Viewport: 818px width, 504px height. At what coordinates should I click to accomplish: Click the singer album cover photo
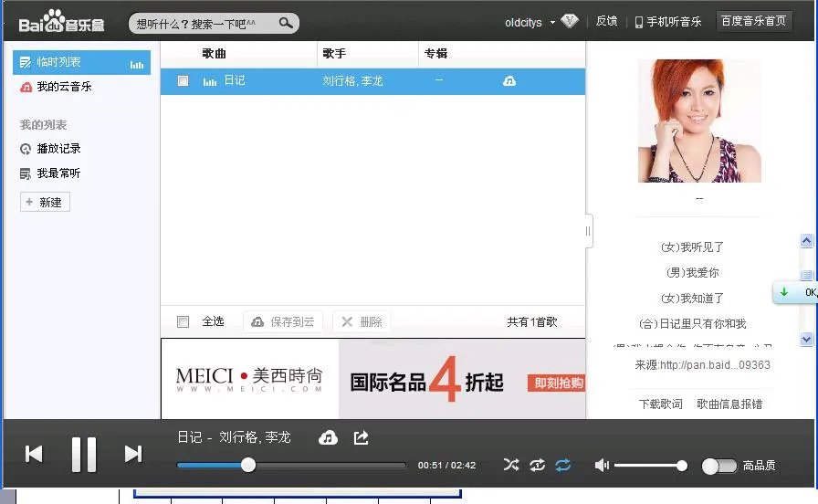tap(699, 121)
